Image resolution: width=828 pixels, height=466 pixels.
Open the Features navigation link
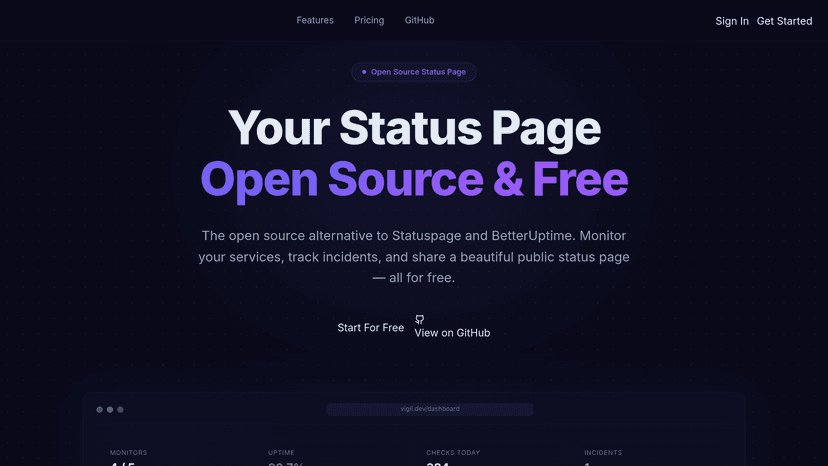click(315, 20)
